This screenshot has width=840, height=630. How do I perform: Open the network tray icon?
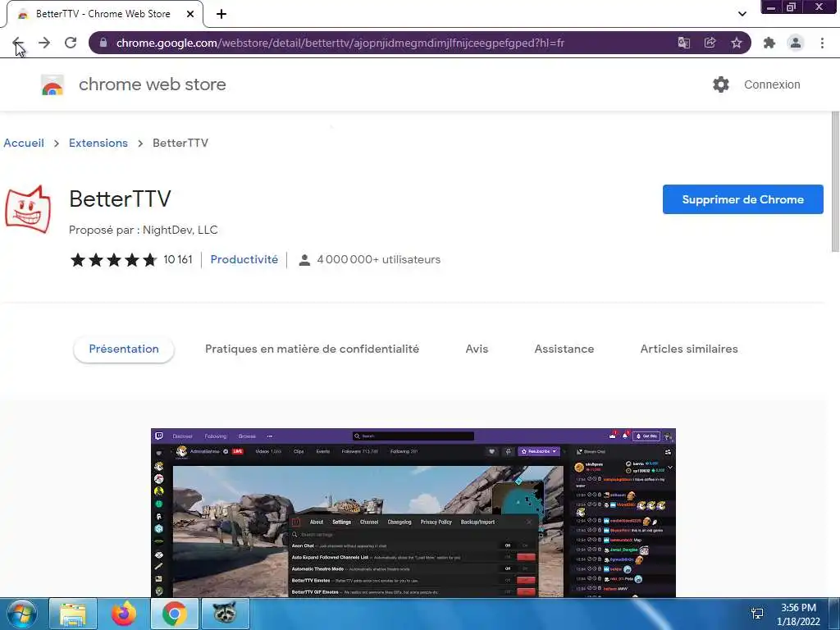757,614
